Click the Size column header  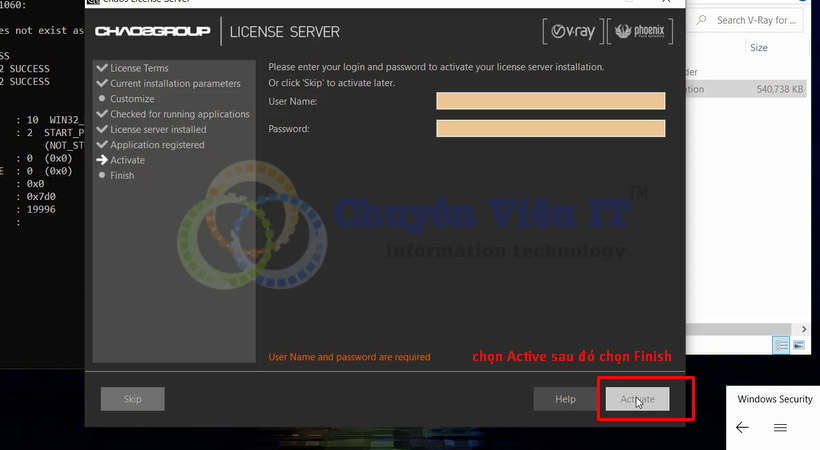pos(759,48)
